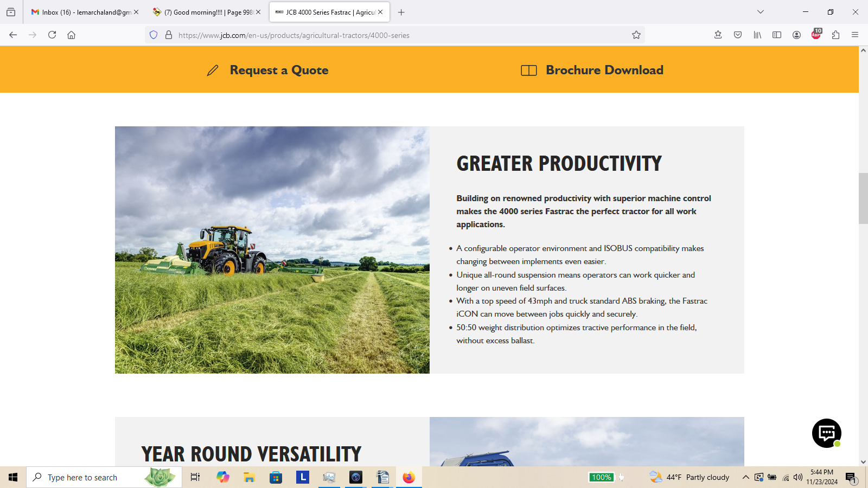The height and width of the screenshot is (488, 868).
Task: Toggle the sidebar view icon
Action: pos(777,35)
